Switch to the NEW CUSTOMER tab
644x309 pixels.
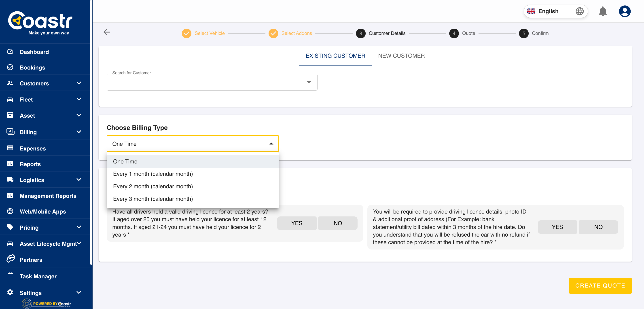coord(401,56)
